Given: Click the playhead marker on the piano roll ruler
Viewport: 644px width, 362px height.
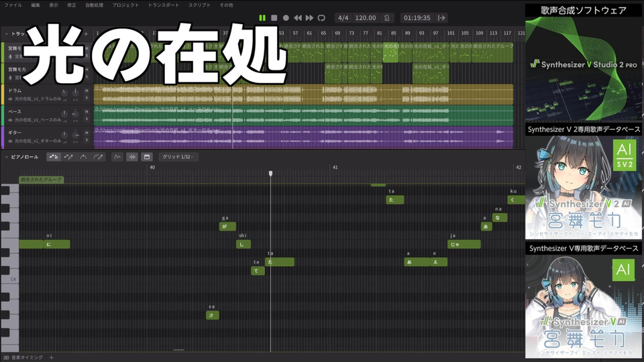Looking at the screenshot, I should point(270,174).
